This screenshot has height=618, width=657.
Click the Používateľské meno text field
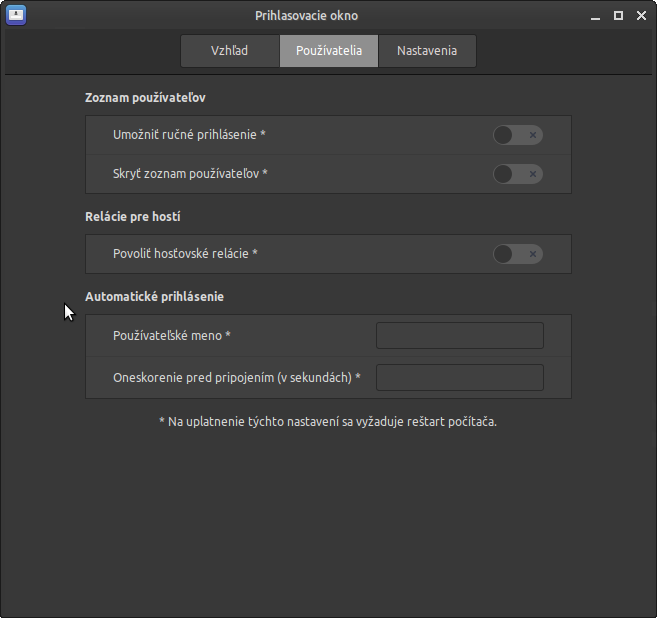459,336
